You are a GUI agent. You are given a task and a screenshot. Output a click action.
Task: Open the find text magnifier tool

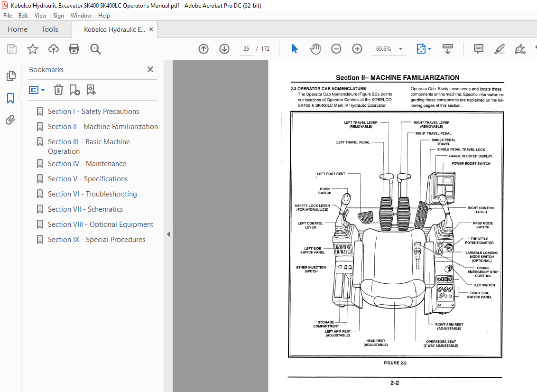click(95, 49)
